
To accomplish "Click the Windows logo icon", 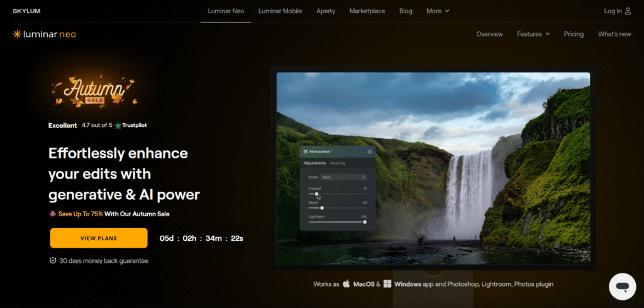I will (387, 284).
